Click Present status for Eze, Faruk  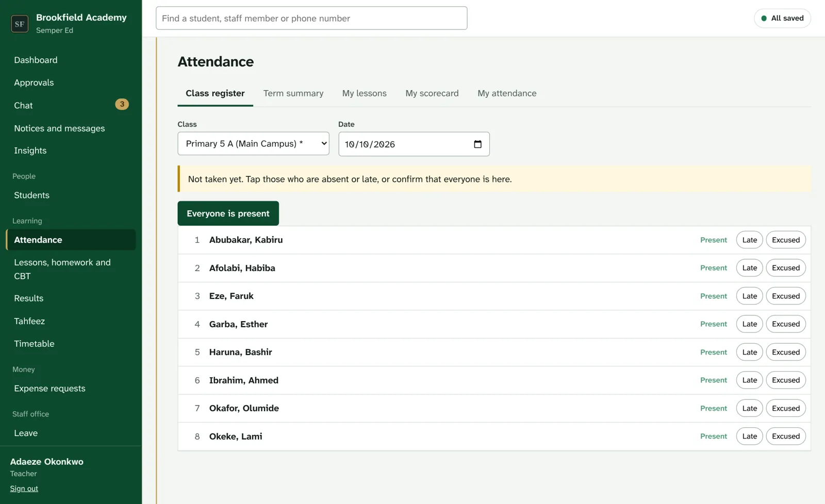pyautogui.click(x=714, y=296)
